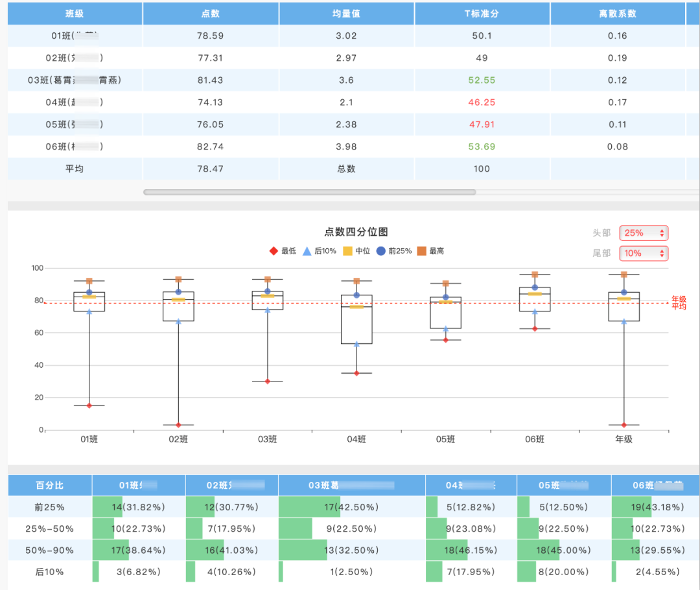
Task: Click the T标准分 column header
Action: (482, 14)
